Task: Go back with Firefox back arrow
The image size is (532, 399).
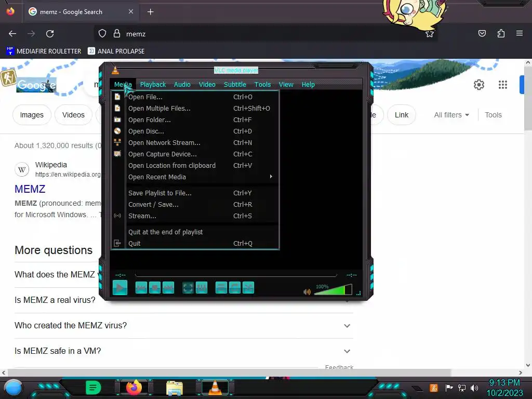Action: click(x=12, y=34)
